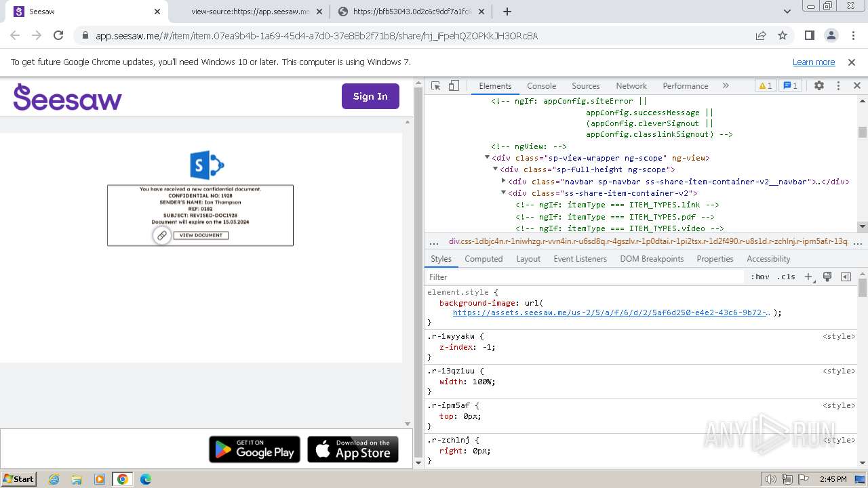Open the Learn more update link
The image size is (868, 488).
814,62
